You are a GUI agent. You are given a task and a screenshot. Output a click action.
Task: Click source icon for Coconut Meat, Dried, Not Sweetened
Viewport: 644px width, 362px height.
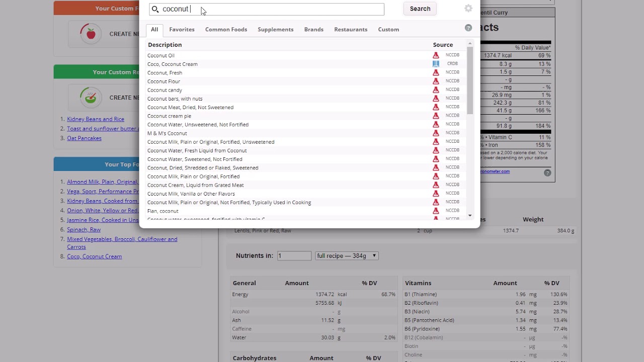[x=436, y=107]
